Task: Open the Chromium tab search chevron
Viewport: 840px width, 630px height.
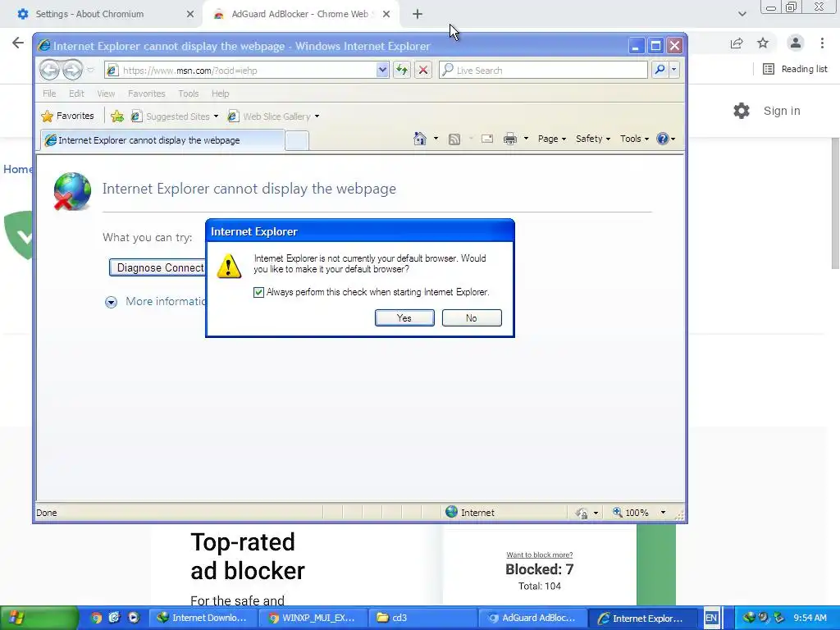Action: coord(742,14)
